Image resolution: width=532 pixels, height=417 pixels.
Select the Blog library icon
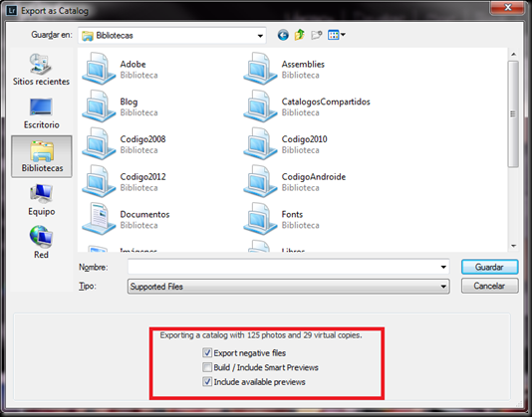[99, 105]
